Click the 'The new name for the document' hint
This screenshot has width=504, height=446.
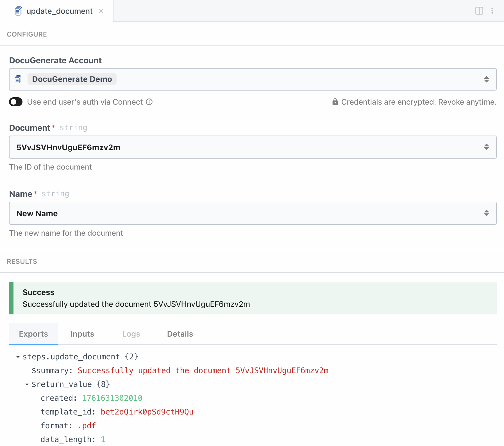pos(66,233)
